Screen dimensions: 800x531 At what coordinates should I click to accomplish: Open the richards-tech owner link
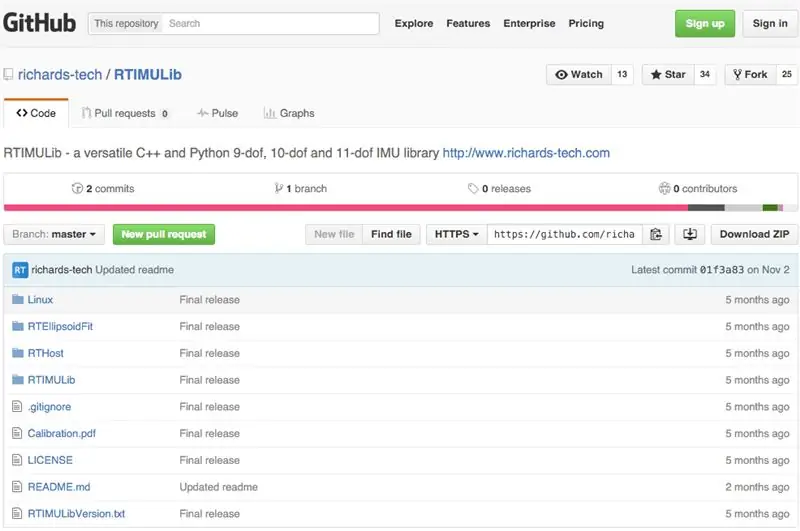click(60, 75)
